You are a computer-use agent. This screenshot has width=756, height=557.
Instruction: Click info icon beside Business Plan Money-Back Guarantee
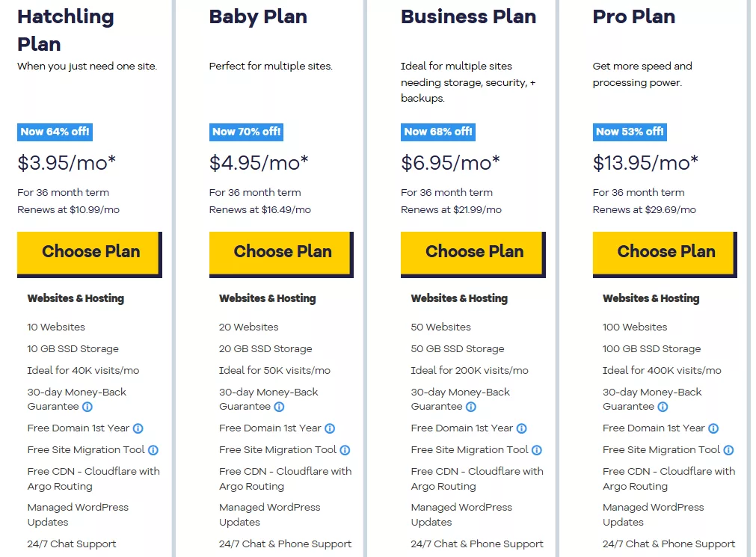(x=471, y=407)
